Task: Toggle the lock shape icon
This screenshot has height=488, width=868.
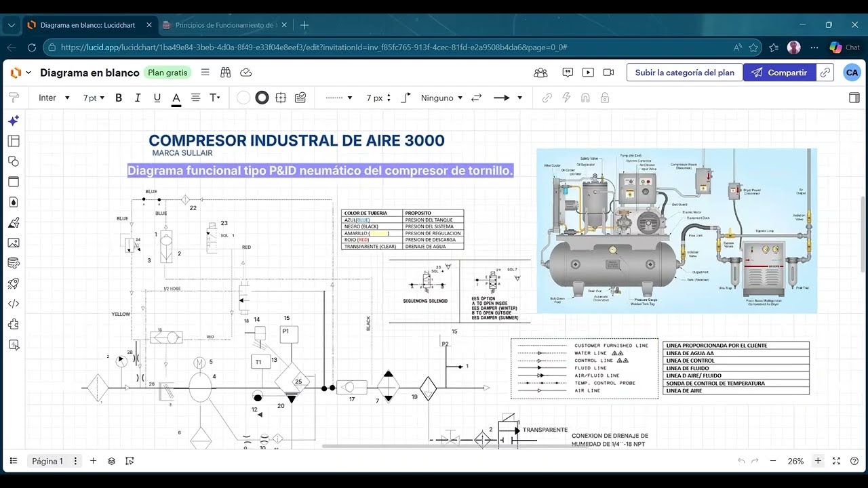Action: pyautogui.click(x=605, y=98)
